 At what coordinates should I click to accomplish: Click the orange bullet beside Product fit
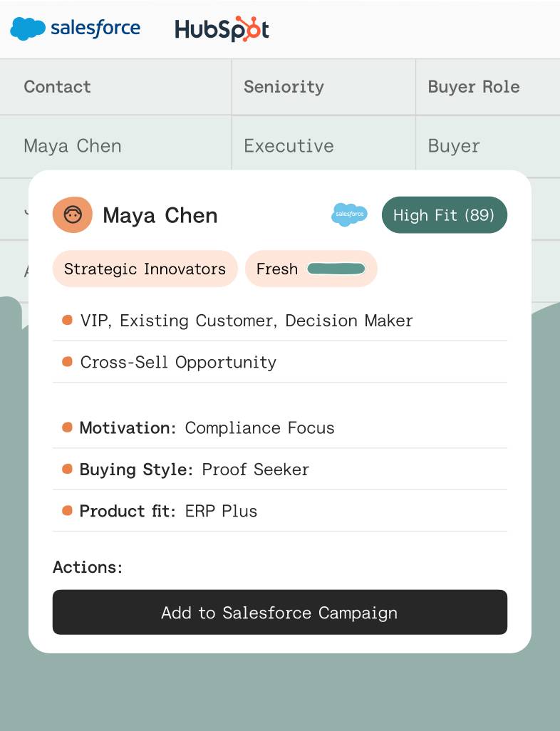click(x=67, y=510)
